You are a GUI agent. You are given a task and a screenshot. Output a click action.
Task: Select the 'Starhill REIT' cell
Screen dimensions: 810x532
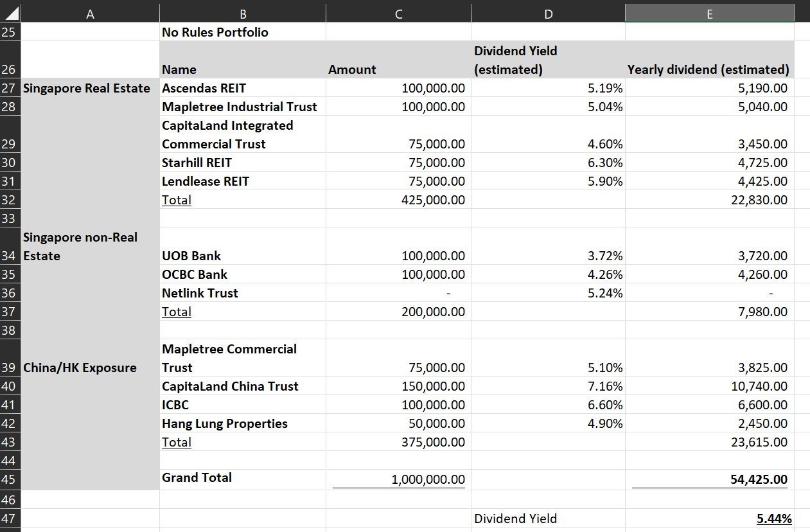click(243, 163)
